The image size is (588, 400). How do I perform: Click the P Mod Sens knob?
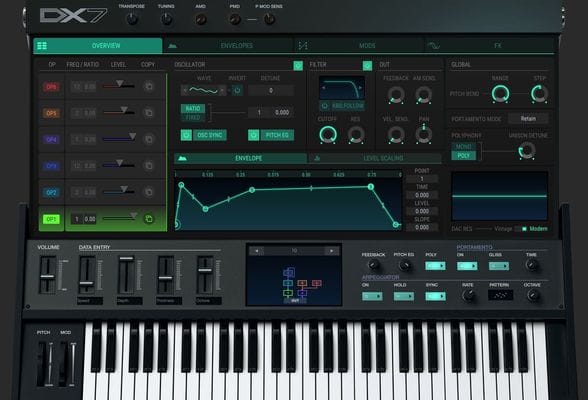click(x=270, y=19)
